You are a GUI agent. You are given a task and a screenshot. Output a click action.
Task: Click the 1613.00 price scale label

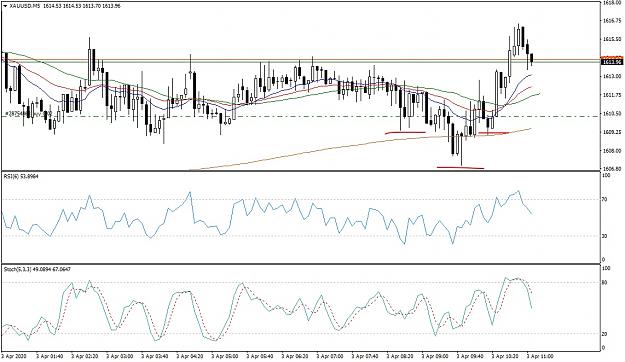[x=611, y=76]
